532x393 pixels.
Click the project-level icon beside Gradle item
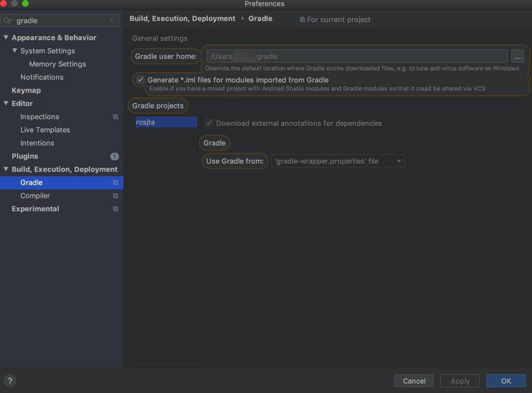[x=115, y=183]
